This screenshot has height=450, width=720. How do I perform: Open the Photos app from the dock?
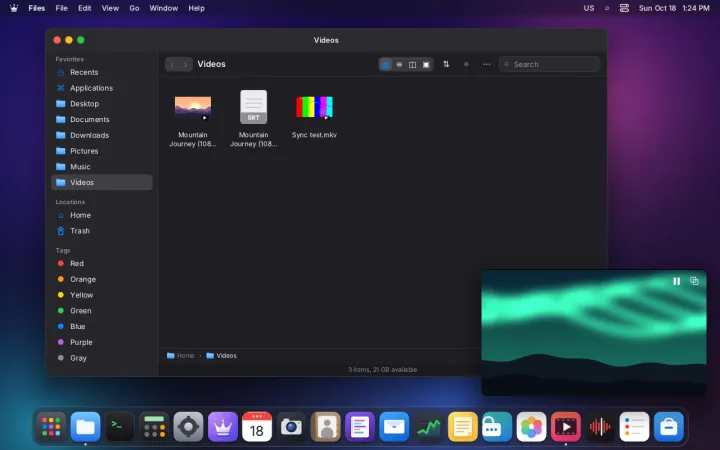pos(531,427)
